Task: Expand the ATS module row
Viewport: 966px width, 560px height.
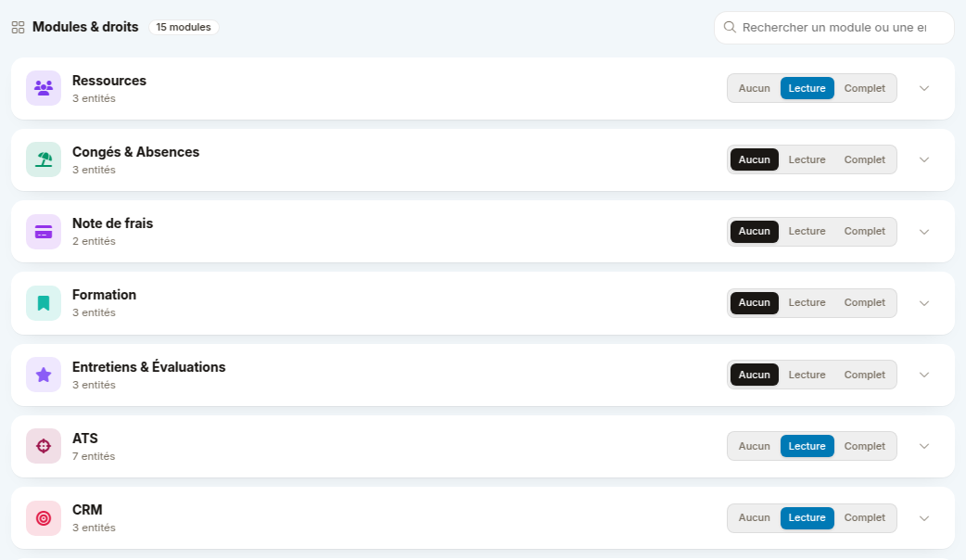Action: click(x=924, y=446)
